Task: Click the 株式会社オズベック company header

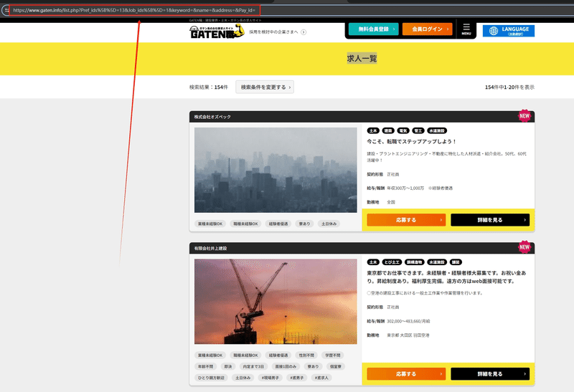Action: [362, 117]
